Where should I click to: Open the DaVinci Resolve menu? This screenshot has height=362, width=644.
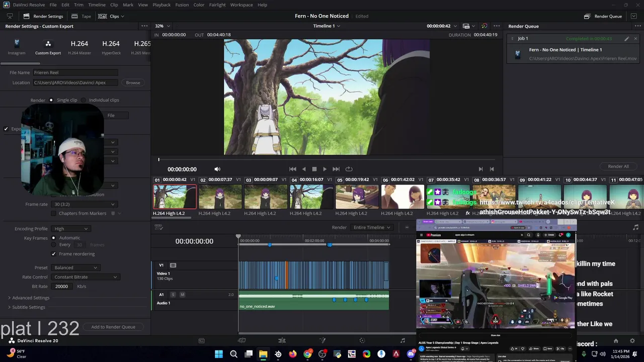(x=28, y=5)
